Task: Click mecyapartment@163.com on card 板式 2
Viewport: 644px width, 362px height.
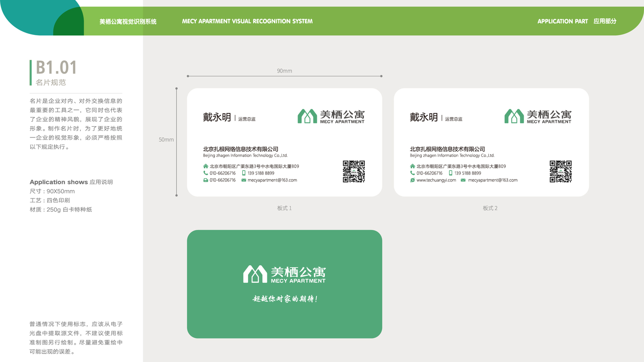Action: [x=493, y=180]
